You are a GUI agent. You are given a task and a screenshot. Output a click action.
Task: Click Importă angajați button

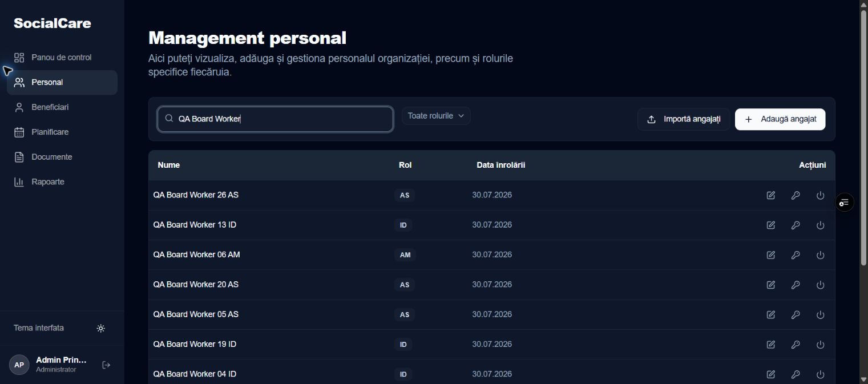tap(684, 119)
